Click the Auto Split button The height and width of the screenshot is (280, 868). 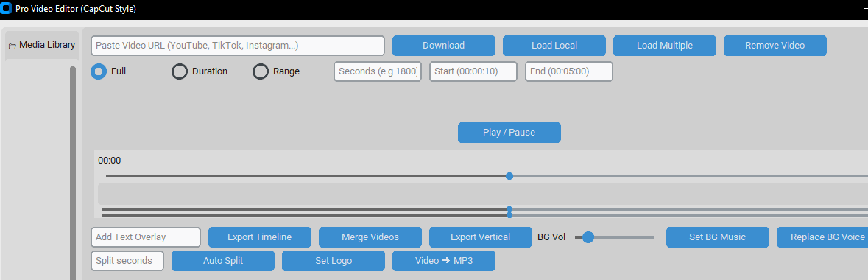coord(223,261)
